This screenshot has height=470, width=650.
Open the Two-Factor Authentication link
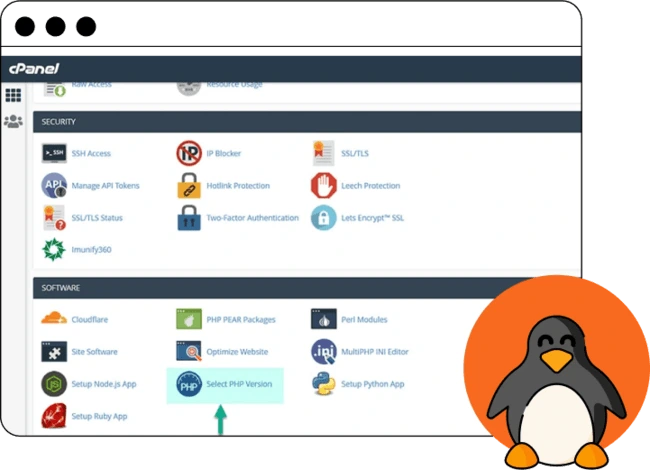(252, 218)
